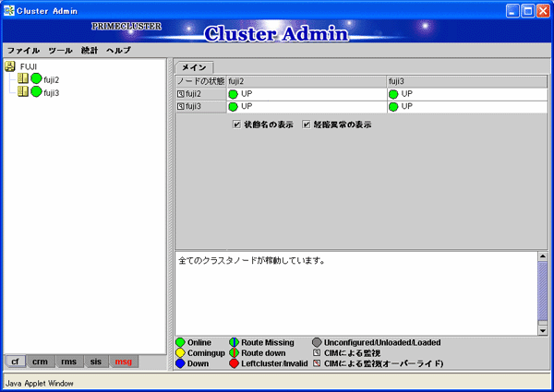Click the Route down legend icon
The width and height of the screenshot is (554, 392).
coord(234,353)
